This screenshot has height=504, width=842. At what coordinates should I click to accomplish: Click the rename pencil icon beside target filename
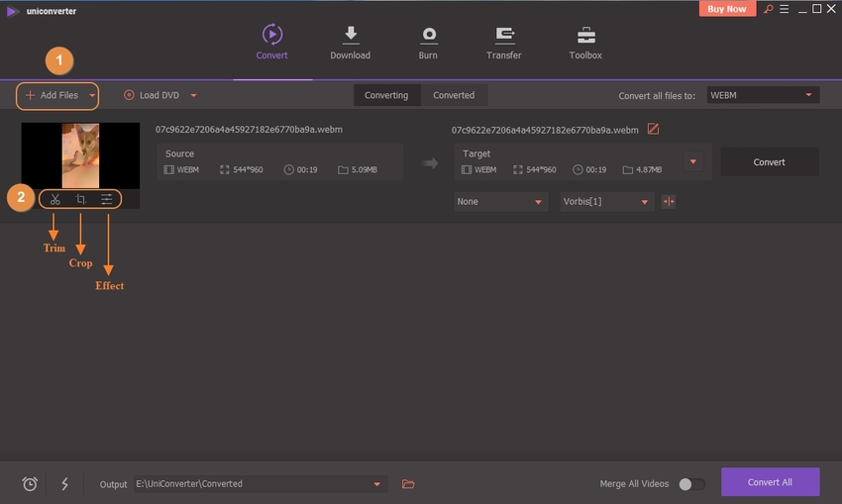pyautogui.click(x=653, y=130)
